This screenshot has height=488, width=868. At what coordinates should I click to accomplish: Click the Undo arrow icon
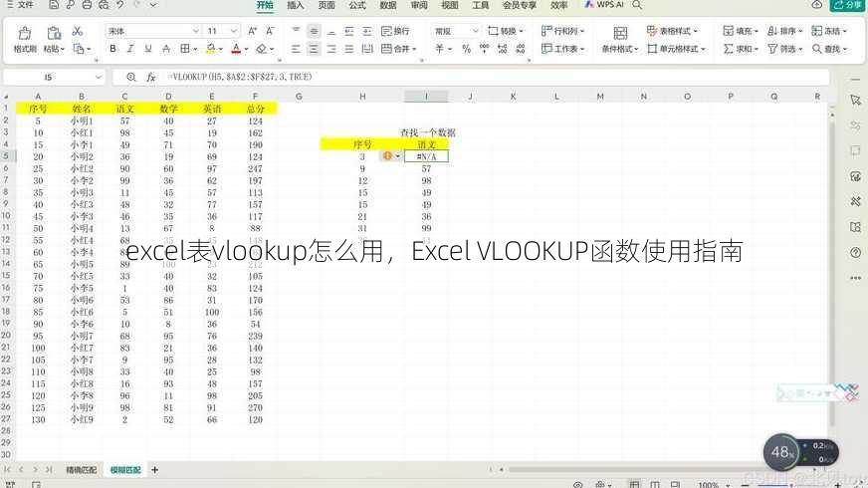(x=120, y=5)
